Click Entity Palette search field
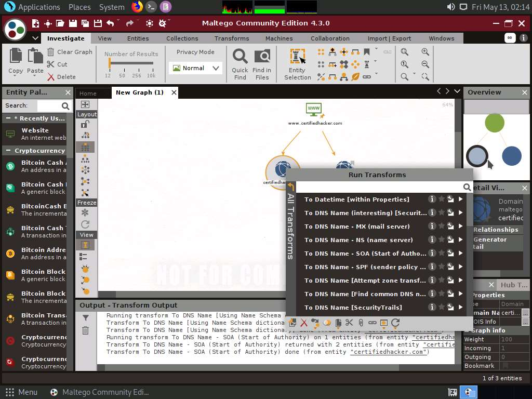Screen dimensions: 532x399 point(49,106)
